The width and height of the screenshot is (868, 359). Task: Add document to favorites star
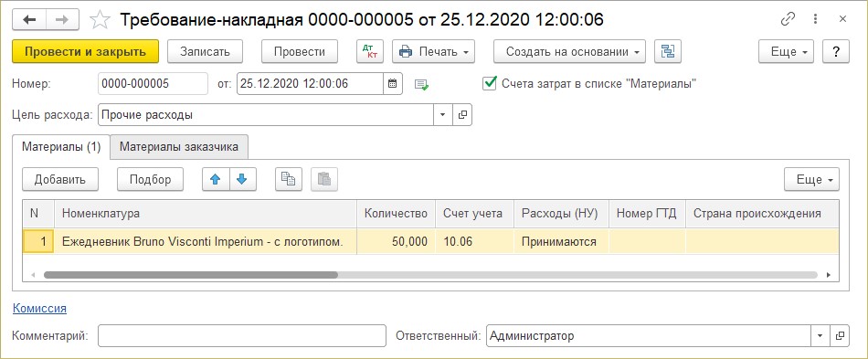tap(100, 20)
